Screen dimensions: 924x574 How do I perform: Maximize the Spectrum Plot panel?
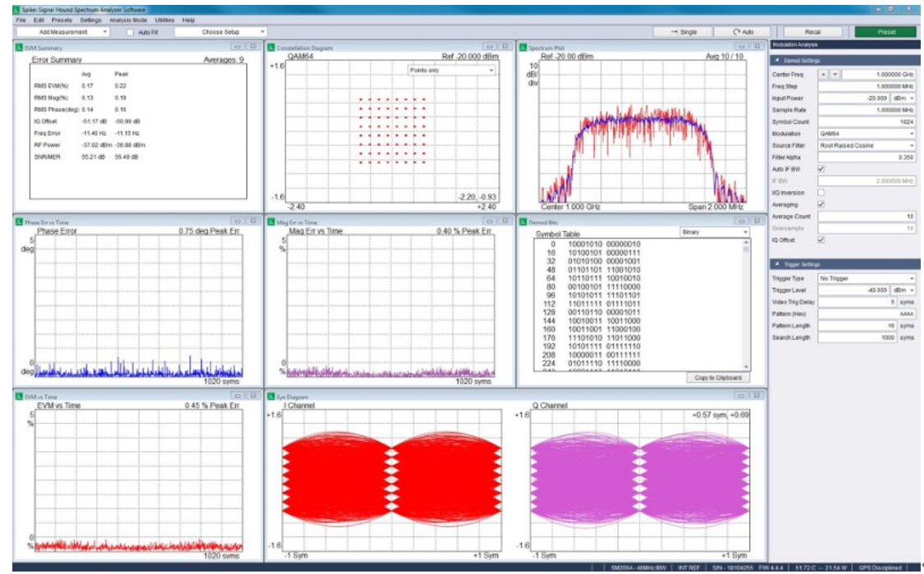pos(757,46)
